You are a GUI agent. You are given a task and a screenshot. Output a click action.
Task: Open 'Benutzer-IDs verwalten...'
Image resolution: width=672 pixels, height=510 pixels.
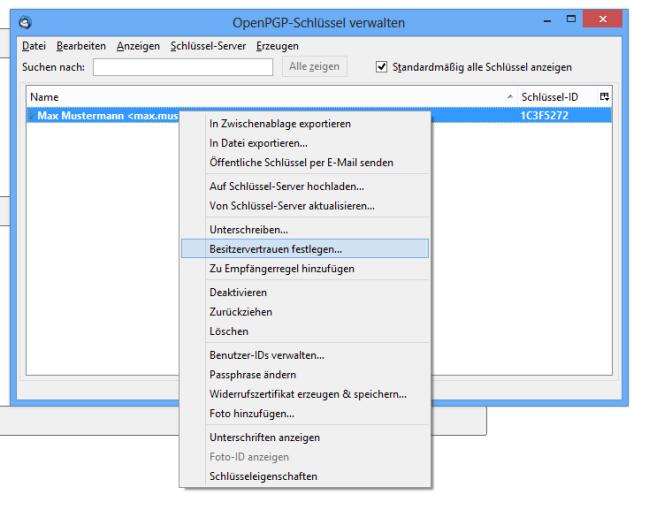(305, 355)
